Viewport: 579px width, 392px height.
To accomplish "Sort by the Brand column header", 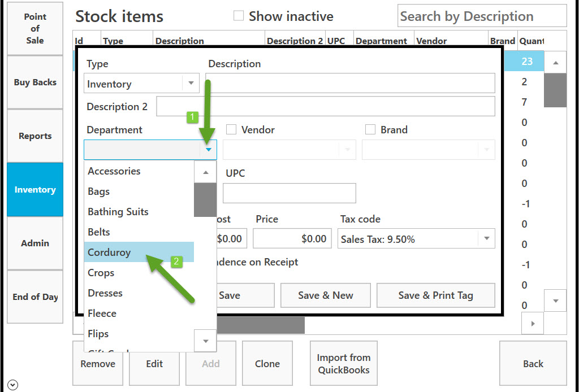I will pyautogui.click(x=503, y=41).
